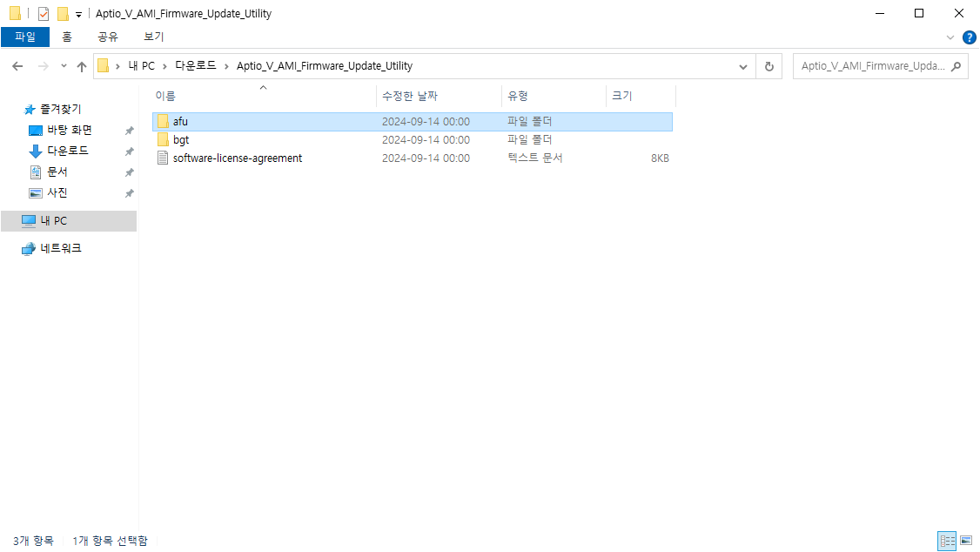Switch to large icons view in status bar
The image size is (980, 552).
[966, 541]
